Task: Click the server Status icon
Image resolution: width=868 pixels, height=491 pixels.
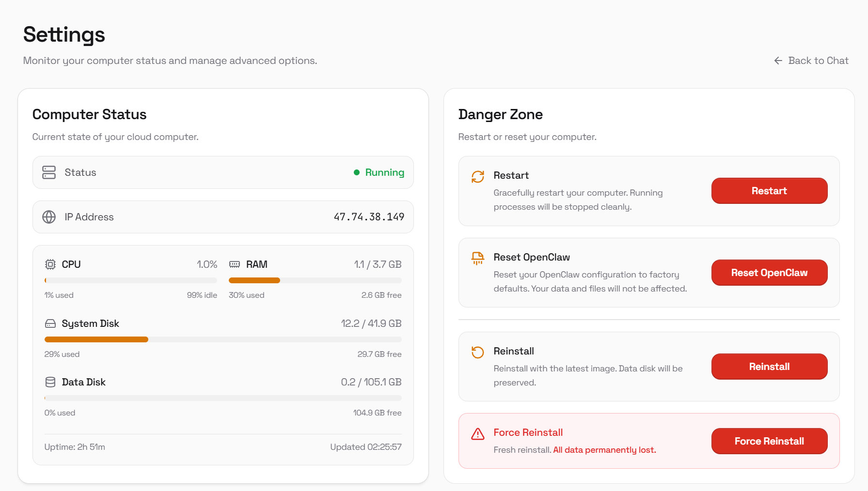Action: coord(49,172)
